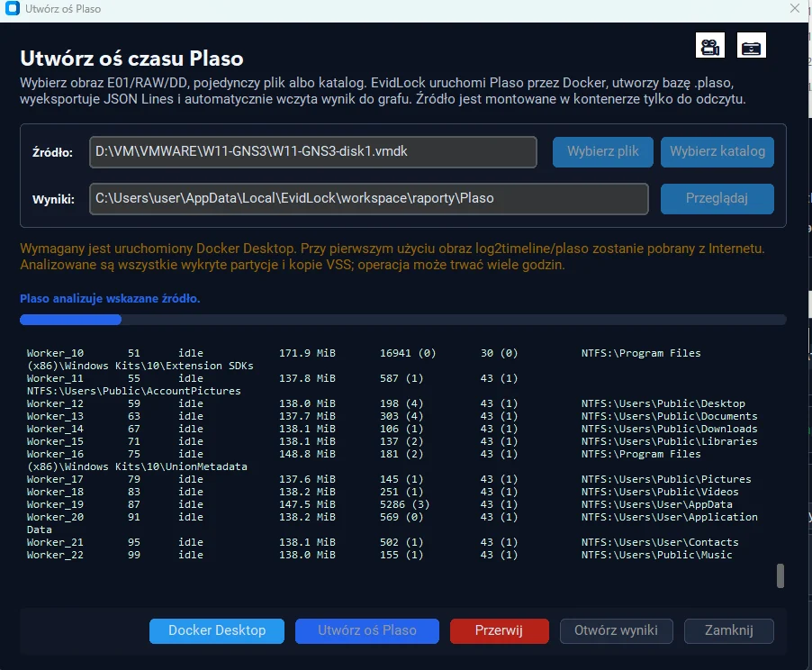Image resolution: width=812 pixels, height=670 pixels.
Task: Click the 'Worker_11' row label
Action: coord(55,379)
